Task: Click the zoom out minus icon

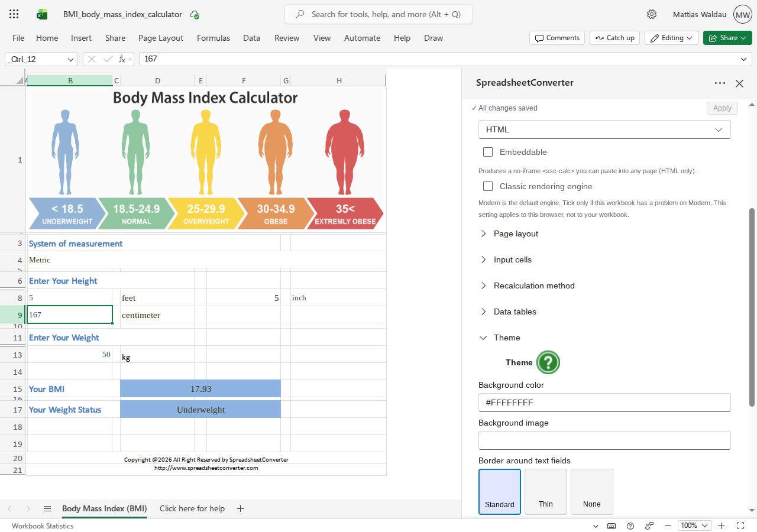Action: (x=668, y=525)
